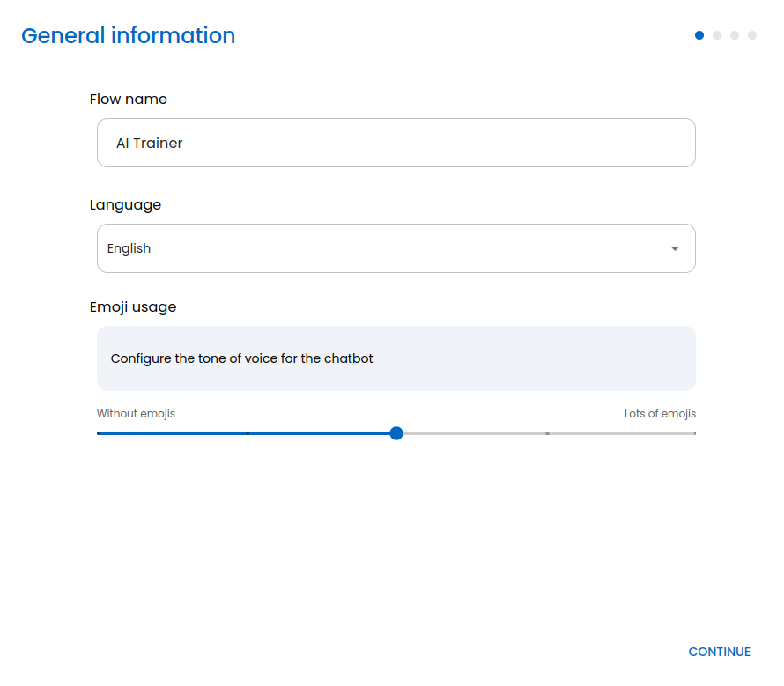784x686 pixels.
Task: Click the Flow name field label
Action: [128, 99]
